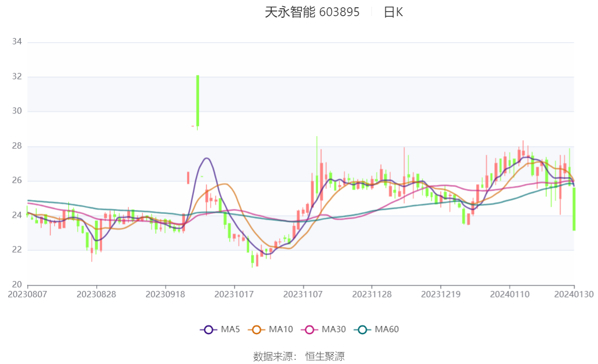Click the last green candlestick dropping to 23

[x=574, y=209]
